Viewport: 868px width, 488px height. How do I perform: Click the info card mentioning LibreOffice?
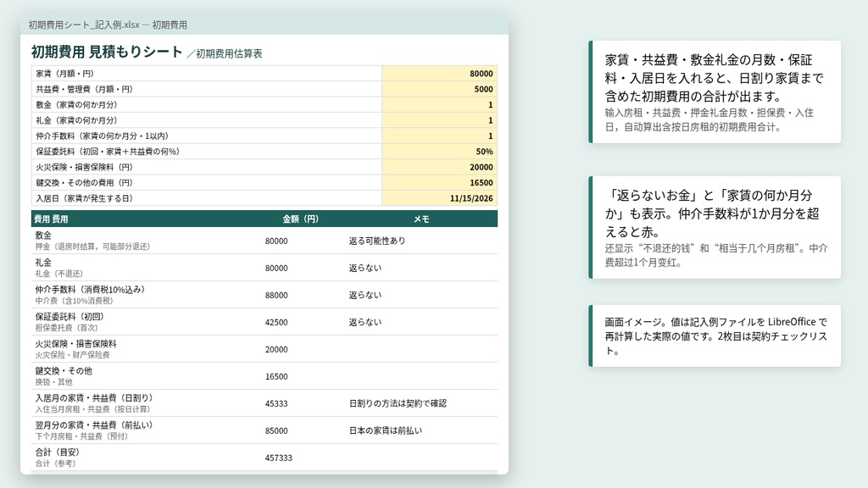coord(715,335)
